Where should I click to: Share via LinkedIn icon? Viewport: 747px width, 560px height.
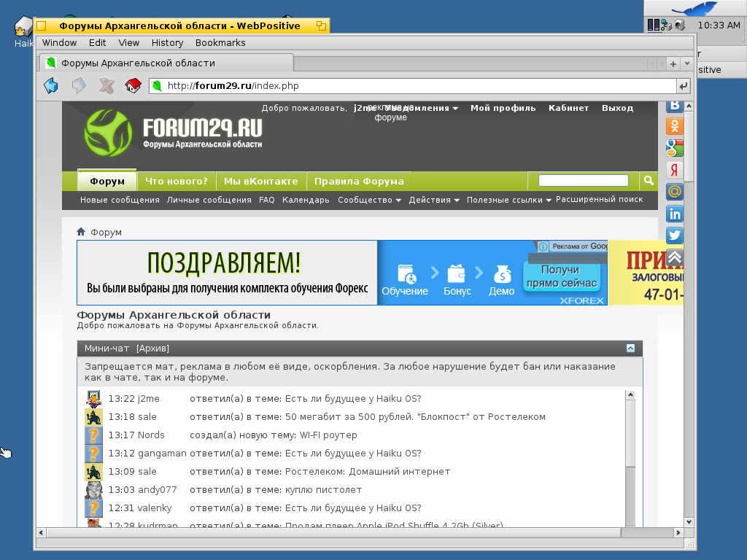click(675, 214)
